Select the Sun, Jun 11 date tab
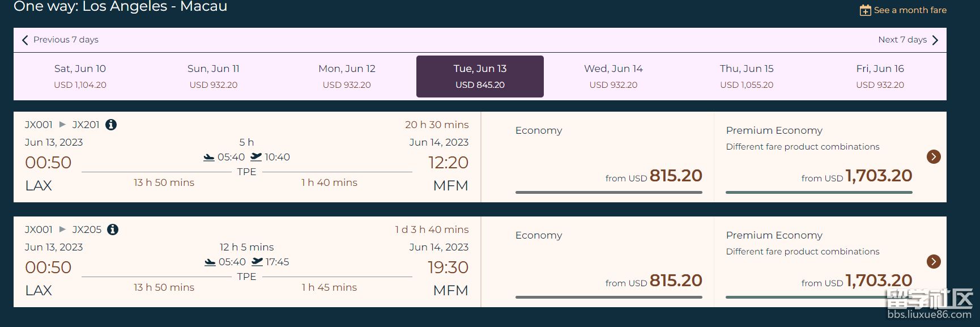The image size is (980, 327). point(214,77)
